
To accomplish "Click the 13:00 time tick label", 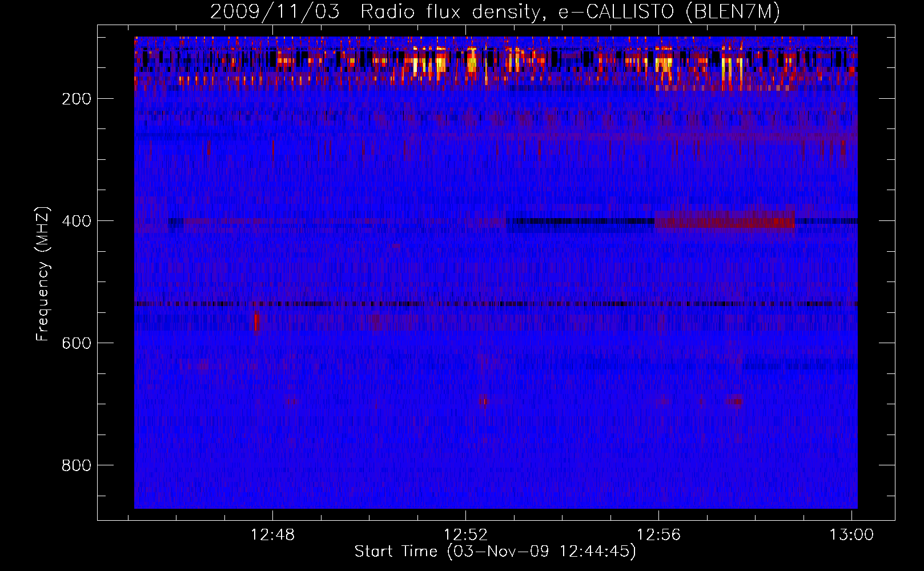I will (x=851, y=535).
